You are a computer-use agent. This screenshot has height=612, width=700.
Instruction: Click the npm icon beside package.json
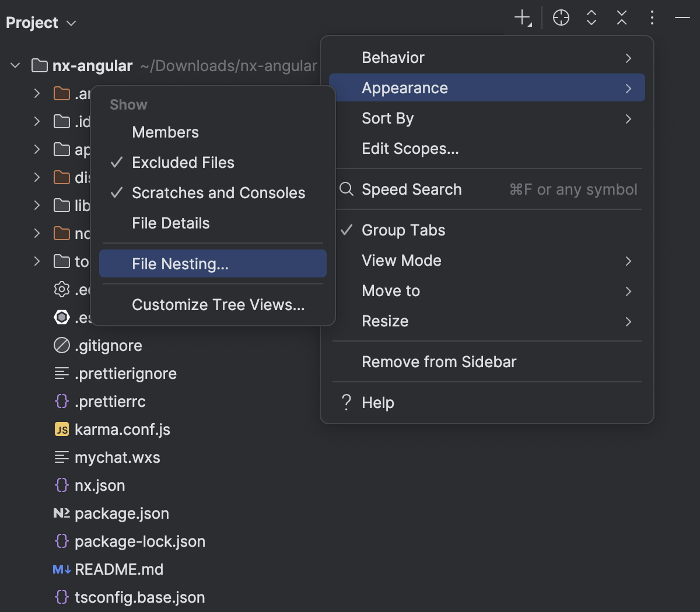[x=61, y=513]
